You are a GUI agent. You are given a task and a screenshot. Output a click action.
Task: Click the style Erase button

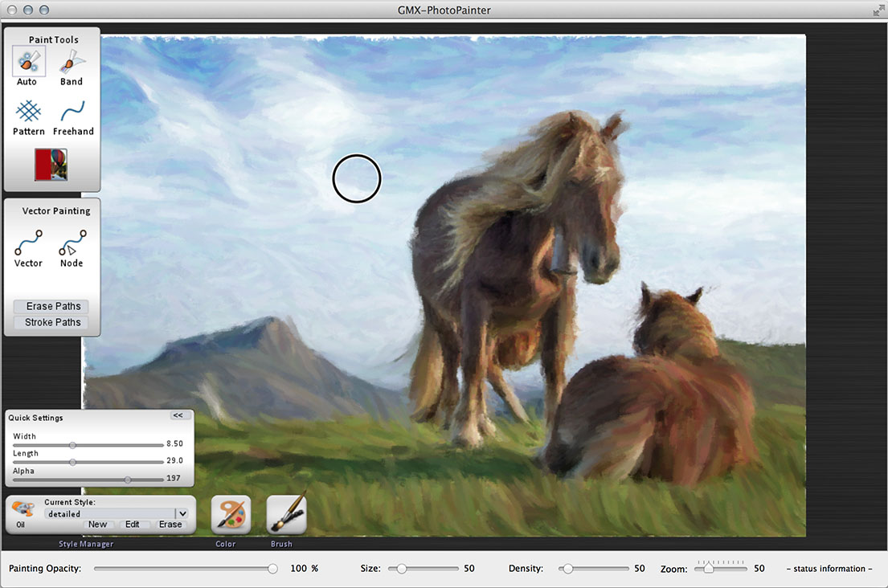tap(170, 525)
